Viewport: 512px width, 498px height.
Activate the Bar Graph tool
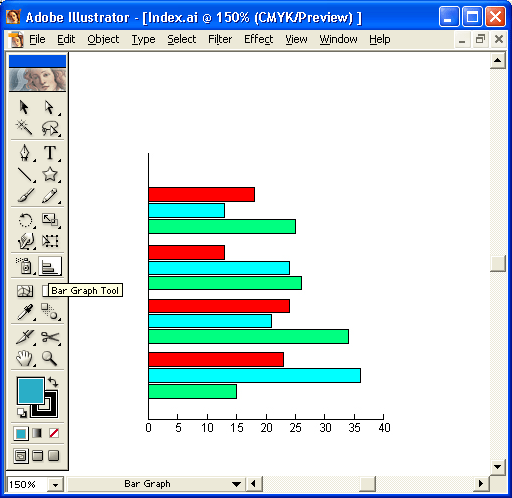[x=50, y=266]
